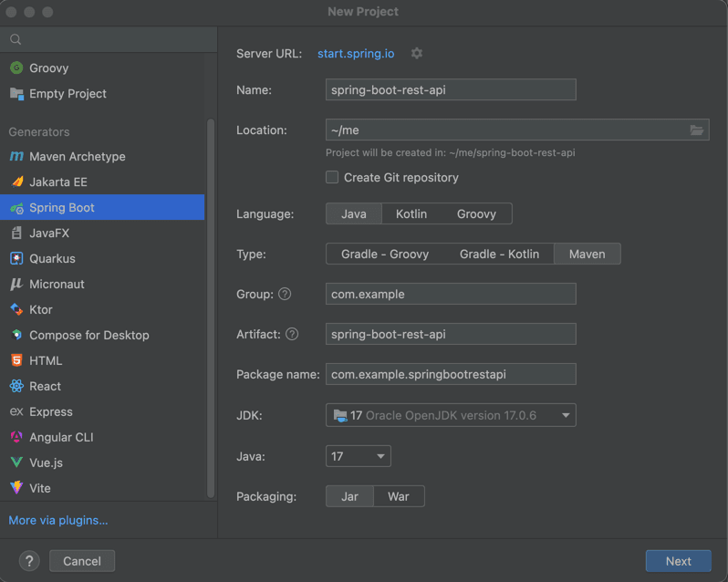This screenshot has width=728, height=582.
Task: Select Jar packaging
Action: [x=349, y=496]
